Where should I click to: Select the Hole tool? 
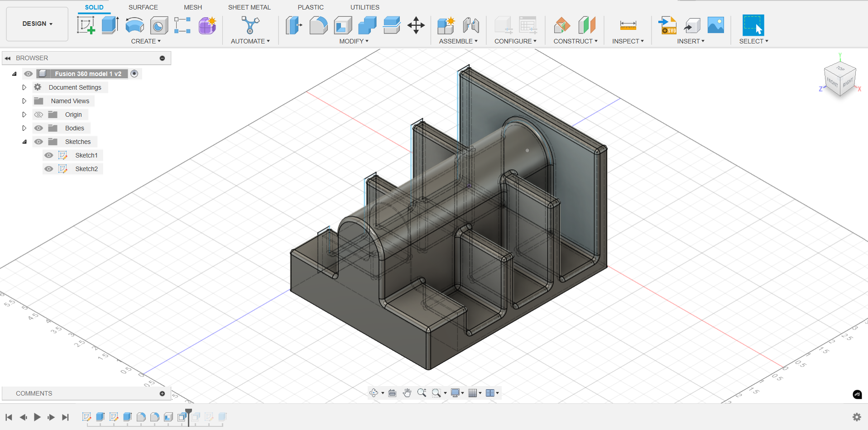(x=159, y=26)
